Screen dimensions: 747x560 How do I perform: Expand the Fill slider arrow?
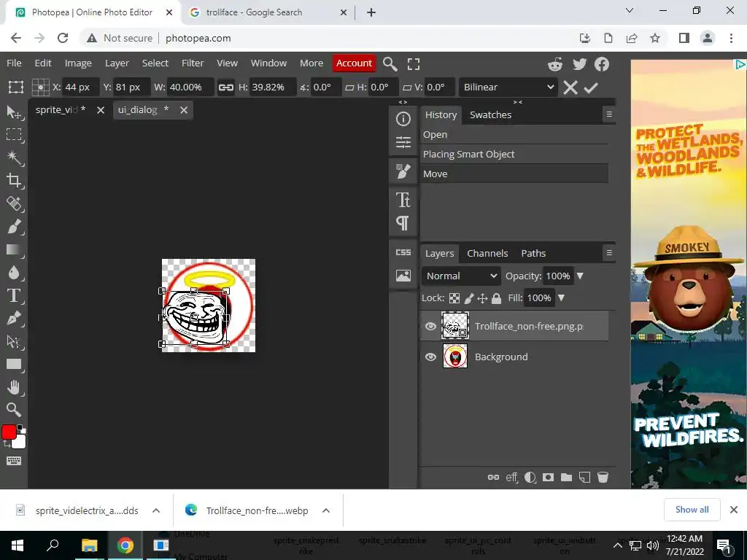561,298
